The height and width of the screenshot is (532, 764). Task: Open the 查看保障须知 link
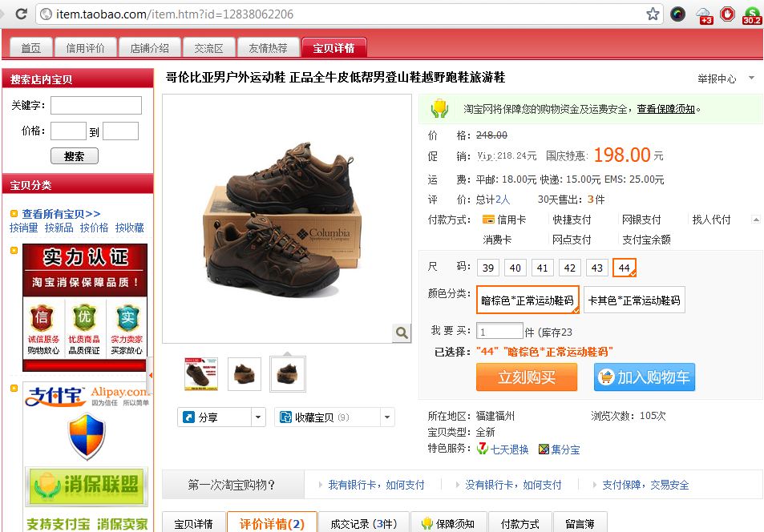(665, 109)
